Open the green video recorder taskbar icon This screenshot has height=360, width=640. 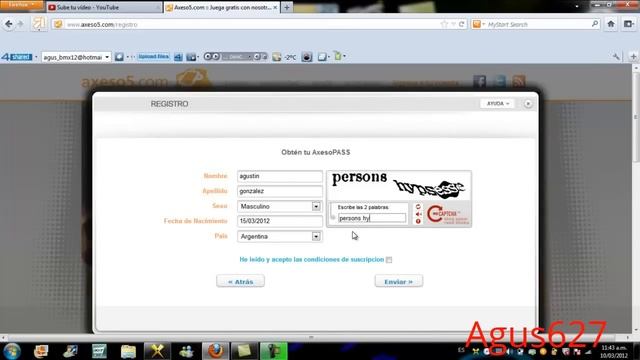pyautogui.click(x=273, y=351)
